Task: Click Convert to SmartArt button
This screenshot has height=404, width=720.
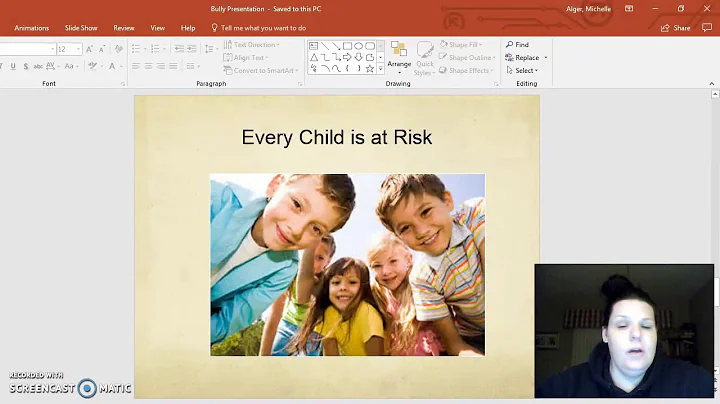Action: pyautogui.click(x=261, y=70)
